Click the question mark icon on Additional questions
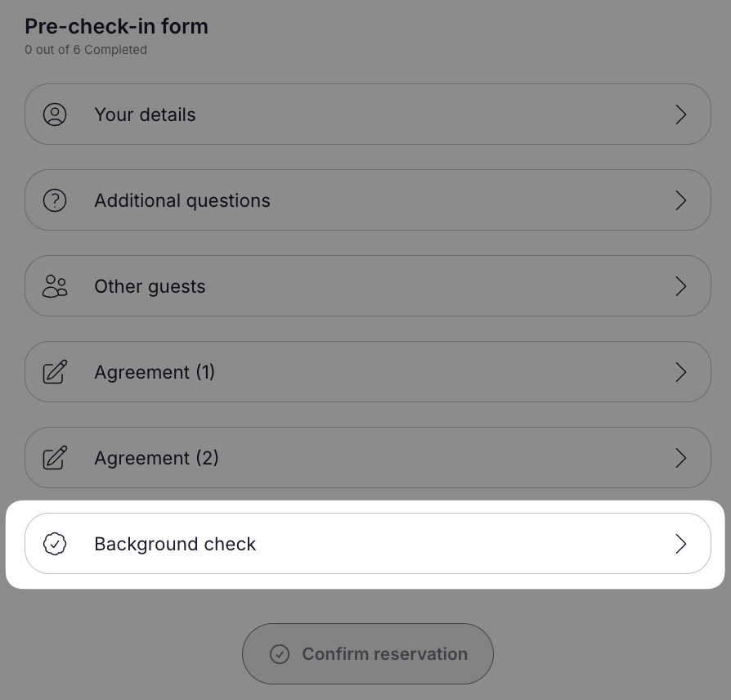The height and width of the screenshot is (700, 731). coord(55,200)
